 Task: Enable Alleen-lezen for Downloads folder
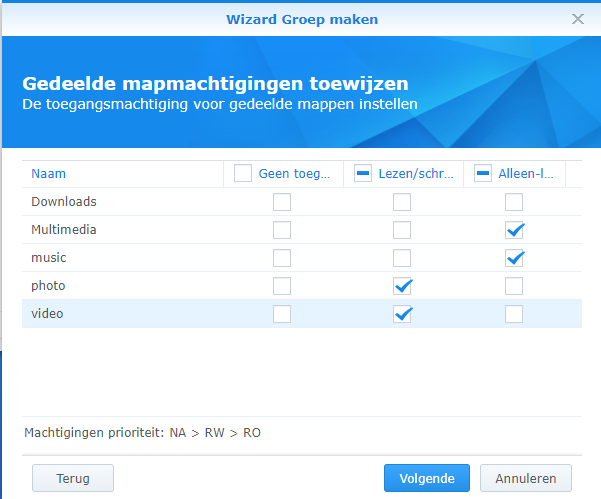(514, 202)
